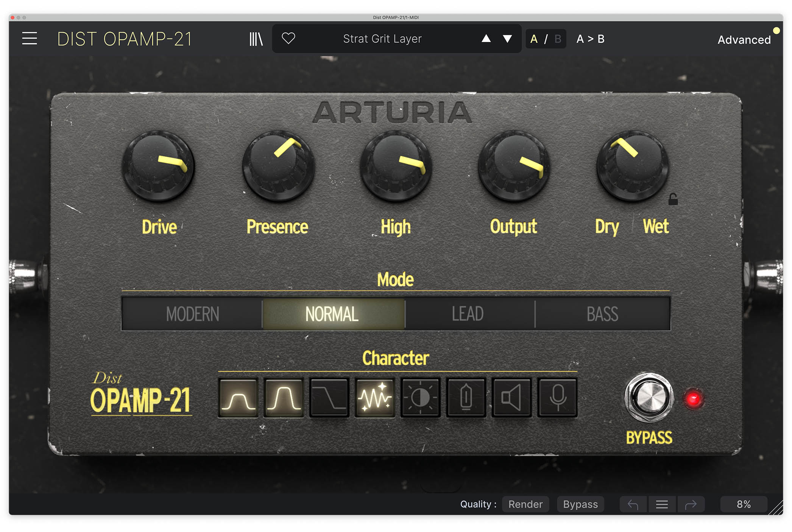Favorite the preset with heart icon
The height and width of the screenshot is (532, 792).
point(288,38)
